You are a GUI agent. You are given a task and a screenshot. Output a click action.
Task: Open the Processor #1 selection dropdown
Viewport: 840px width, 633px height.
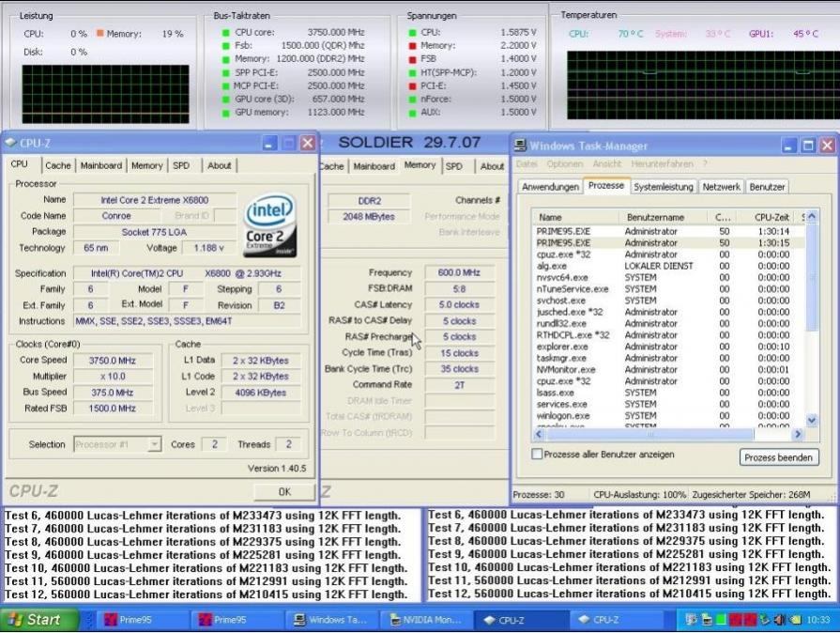tap(155, 444)
